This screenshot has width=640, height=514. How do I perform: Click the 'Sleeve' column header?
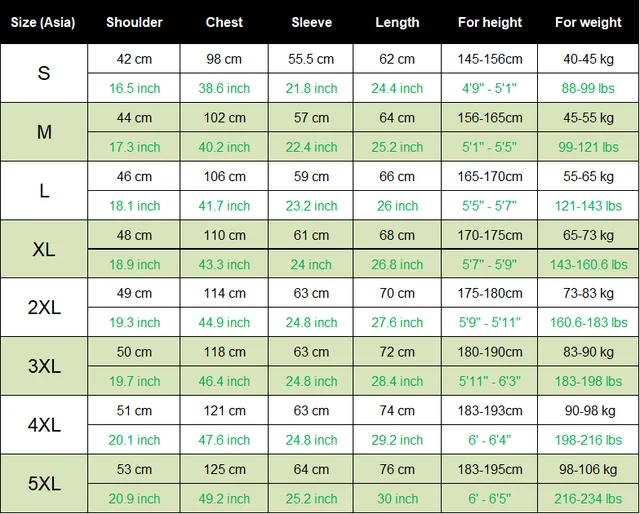[x=311, y=22]
